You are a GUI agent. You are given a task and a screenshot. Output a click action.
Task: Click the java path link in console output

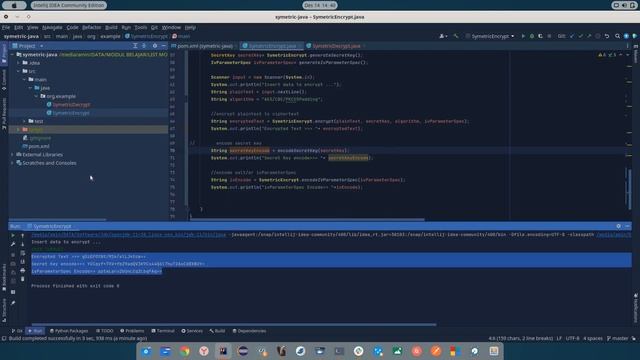tap(129, 235)
